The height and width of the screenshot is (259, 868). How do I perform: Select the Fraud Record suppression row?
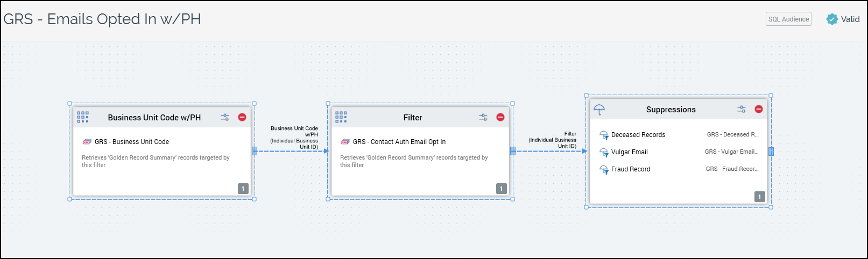630,169
